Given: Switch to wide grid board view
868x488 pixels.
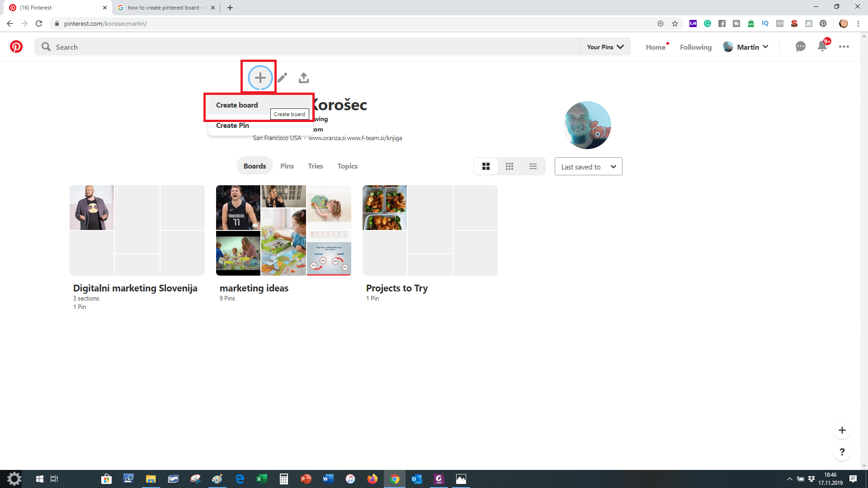Looking at the screenshot, I should [486, 167].
